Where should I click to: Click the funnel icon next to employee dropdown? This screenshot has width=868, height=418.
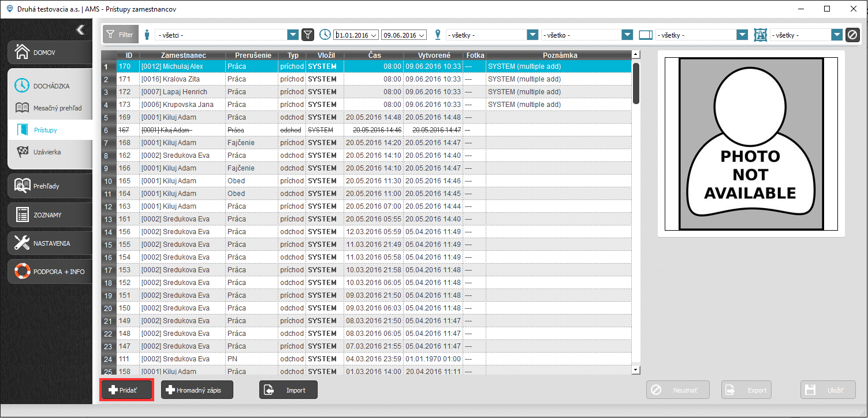coord(308,35)
